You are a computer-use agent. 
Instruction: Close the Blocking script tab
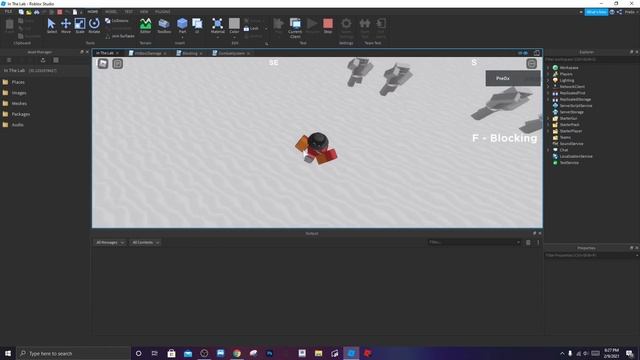(x=201, y=53)
